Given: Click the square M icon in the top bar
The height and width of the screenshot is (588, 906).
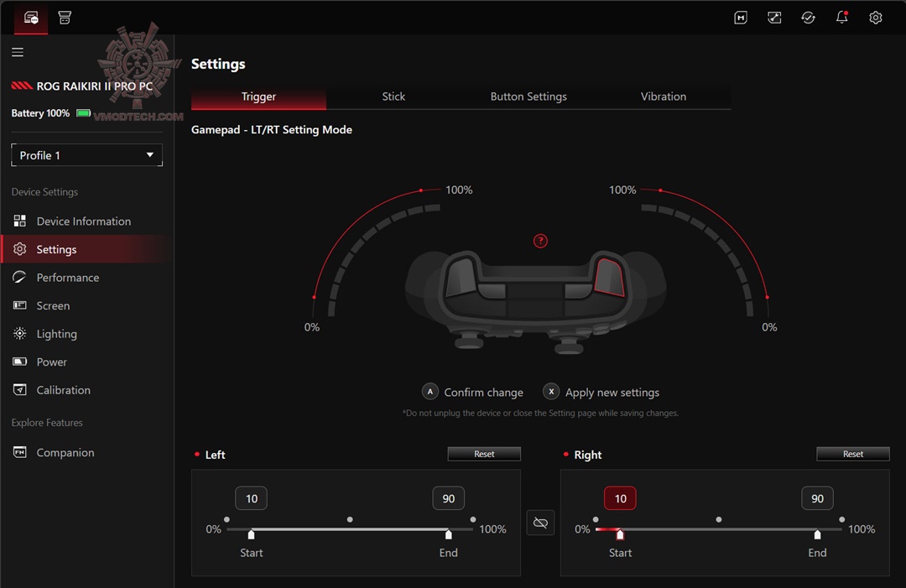Looking at the screenshot, I should (x=740, y=18).
